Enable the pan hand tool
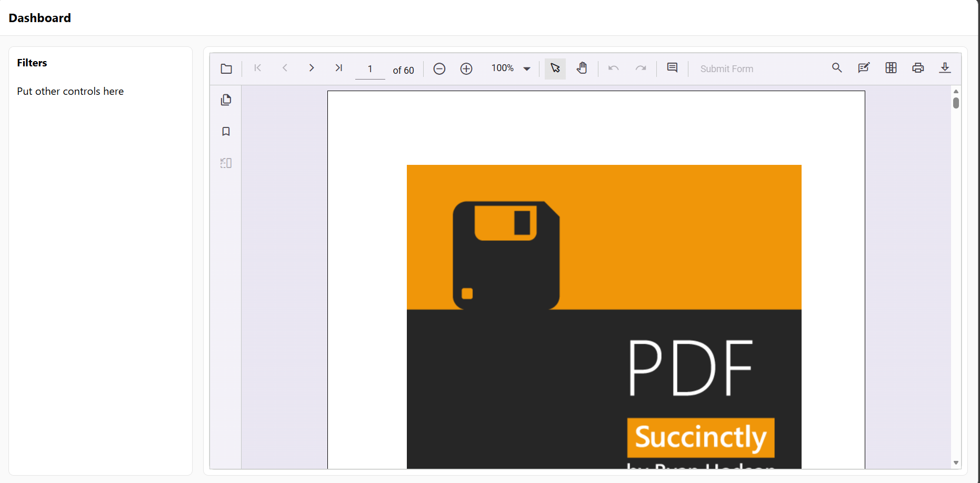Screen dimensions: 980x483 [x=582, y=68]
